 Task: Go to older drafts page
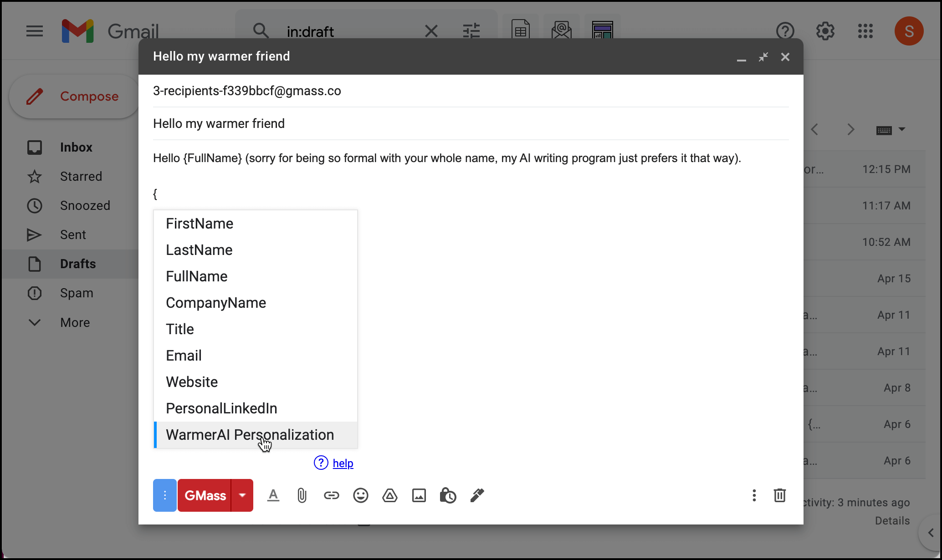[850, 130]
